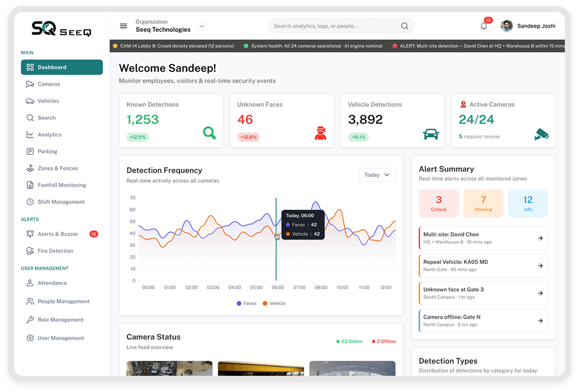Click the +12.5% badge in Known Detections

click(138, 137)
